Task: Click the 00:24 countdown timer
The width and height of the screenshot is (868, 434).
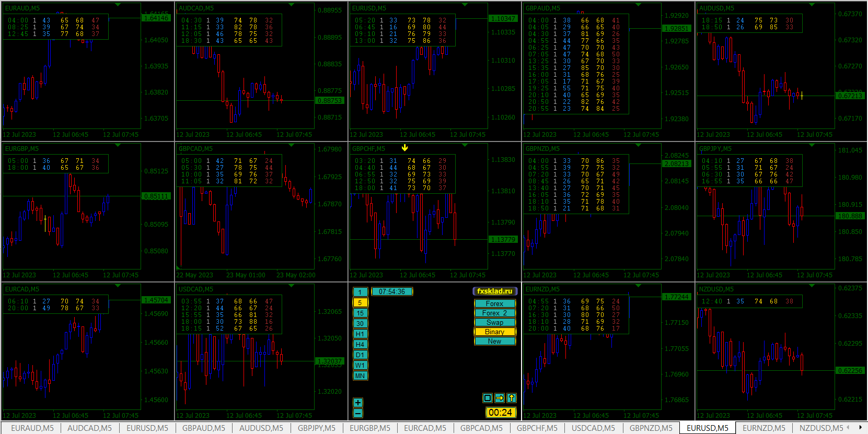Action: click(x=500, y=413)
